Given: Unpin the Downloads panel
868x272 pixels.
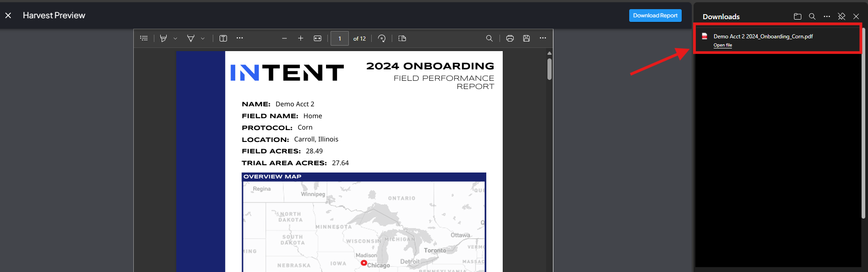Looking at the screenshot, I should pos(842,16).
